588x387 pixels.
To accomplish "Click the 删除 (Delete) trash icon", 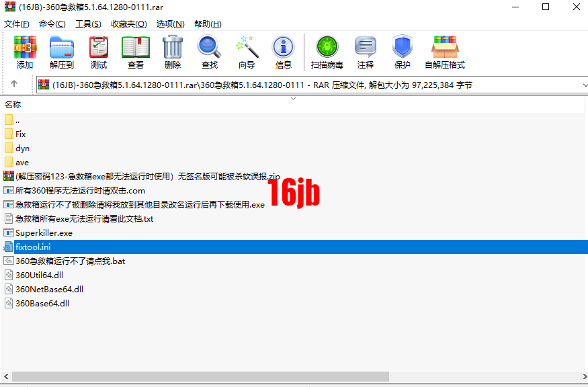I will click(x=173, y=52).
